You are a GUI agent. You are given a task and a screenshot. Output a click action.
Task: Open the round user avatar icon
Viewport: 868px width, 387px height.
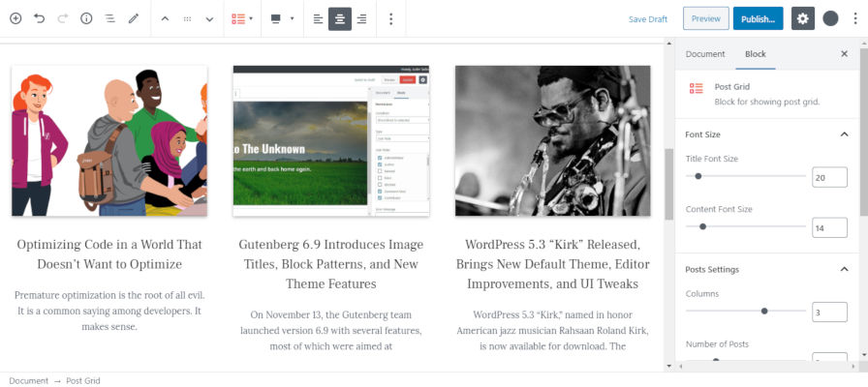click(x=830, y=18)
